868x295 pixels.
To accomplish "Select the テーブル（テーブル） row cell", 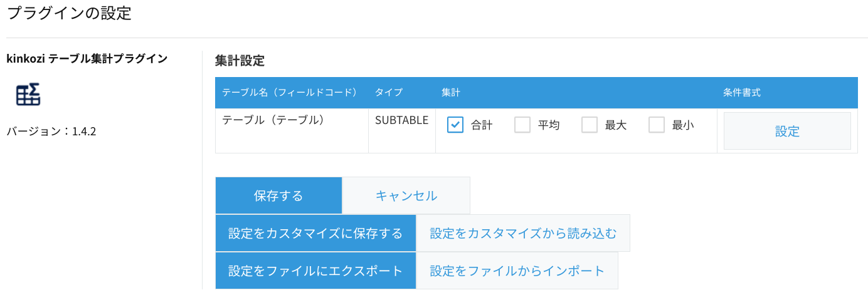I will [273, 120].
